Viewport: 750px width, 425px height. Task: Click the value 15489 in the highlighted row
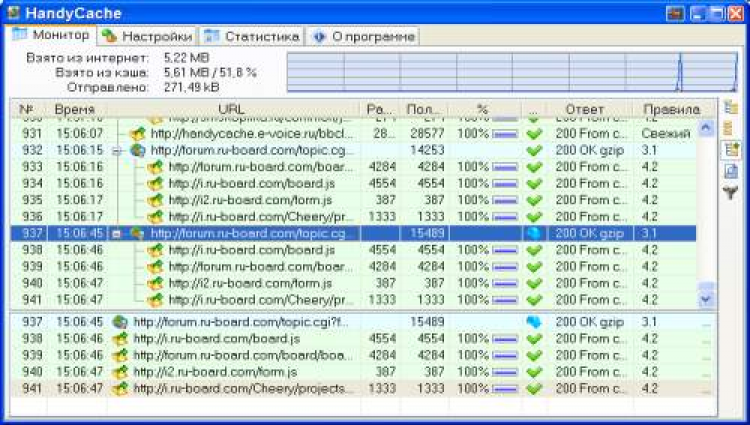427,233
